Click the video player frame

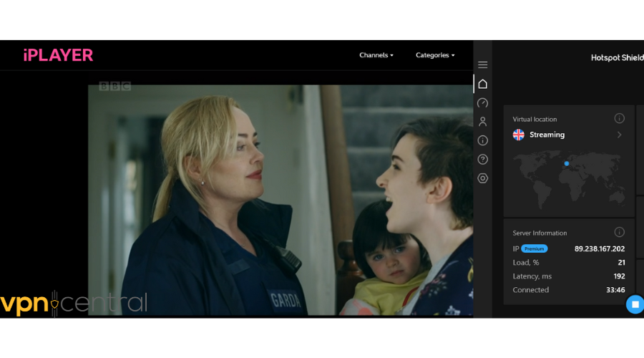click(x=280, y=200)
